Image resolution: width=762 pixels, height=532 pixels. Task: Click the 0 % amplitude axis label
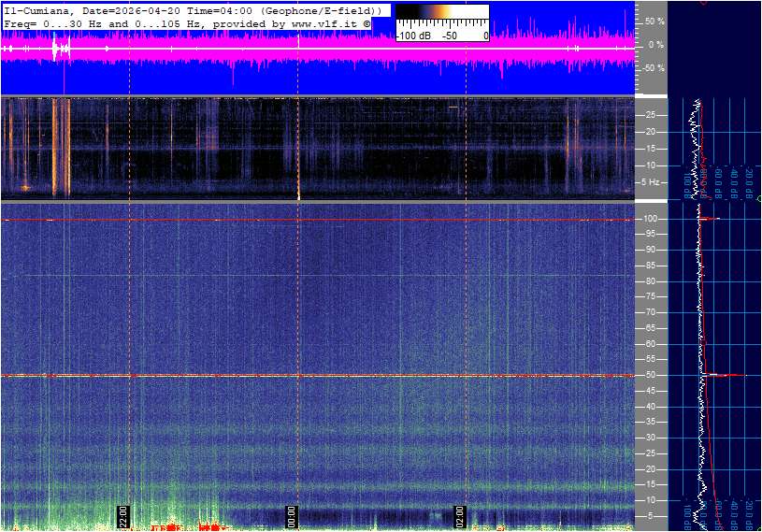(656, 44)
